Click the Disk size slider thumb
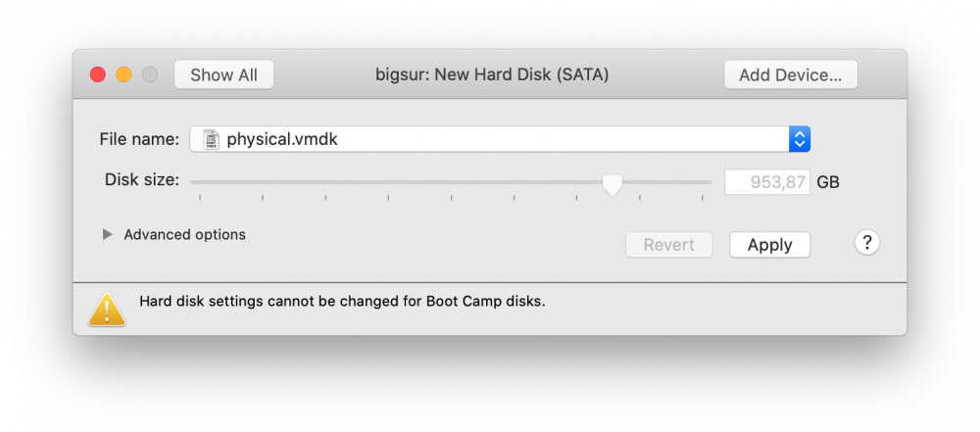The width and height of the screenshot is (980, 432). tap(612, 183)
